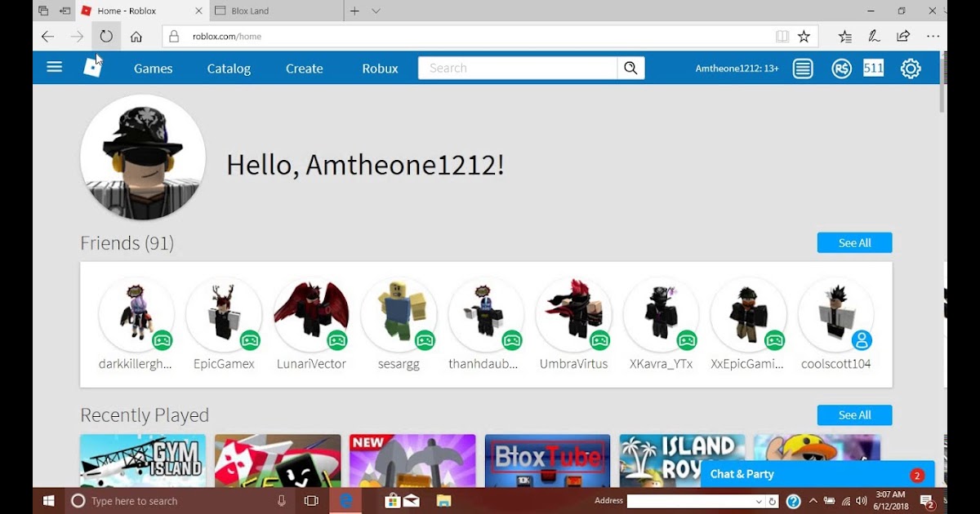Open the BloxTube game thumbnail
The height and width of the screenshot is (514, 980).
(547, 461)
